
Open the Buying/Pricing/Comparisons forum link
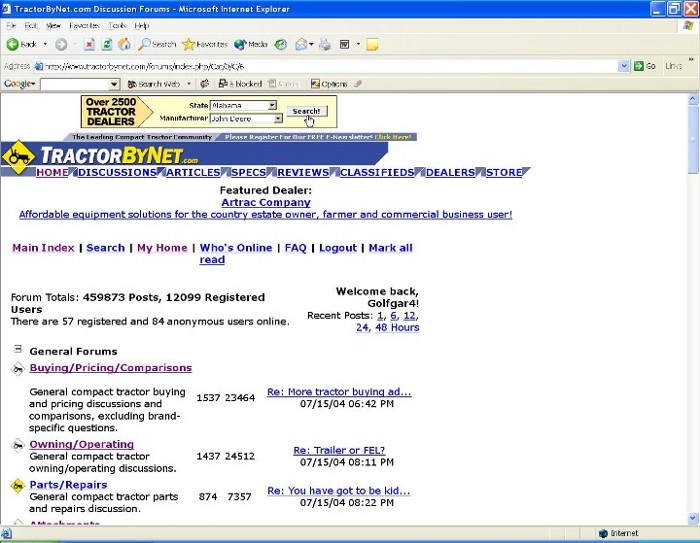[x=111, y=368]
